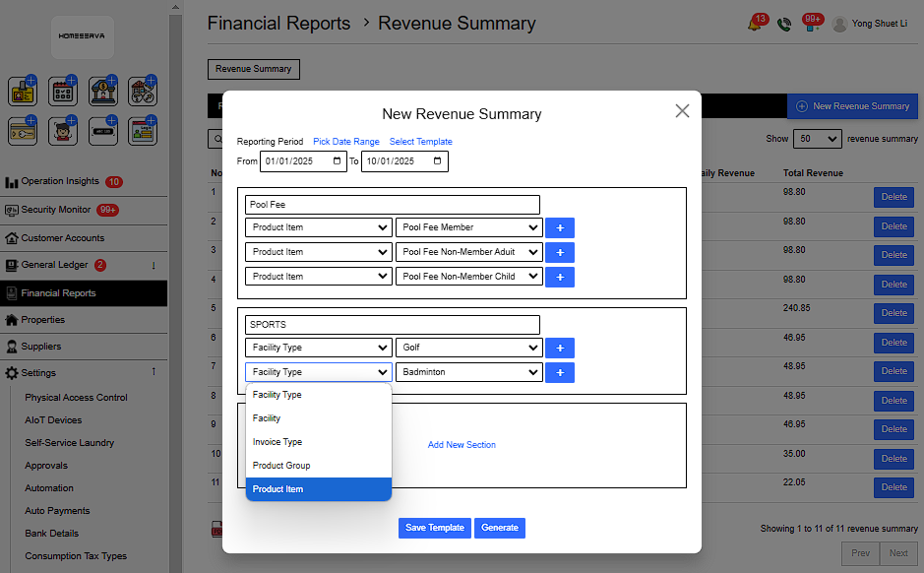The width and height of the screenshot is (924, 573).
Task: Open the Pool Fee Member dropdown
Action: pos(468,227)
